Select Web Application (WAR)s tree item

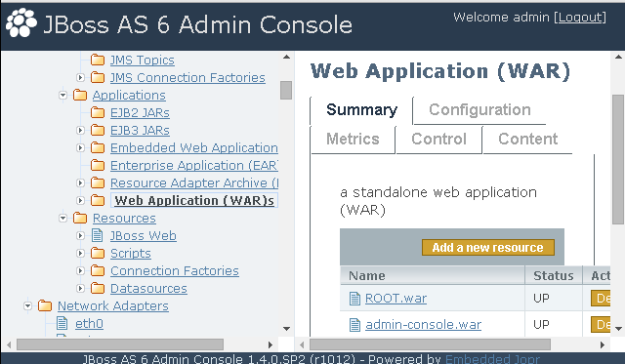click(x=194, y=200)
